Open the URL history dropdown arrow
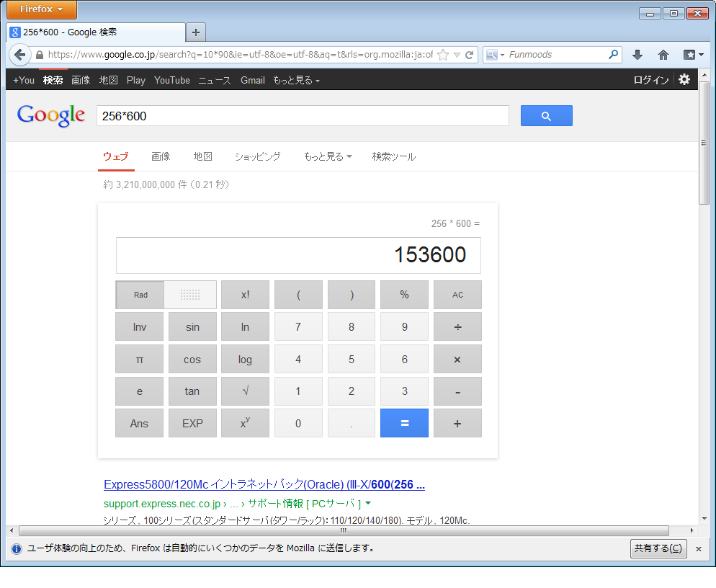This screenshot has width=716, height=588. pyautogui.click(x=457, y=55)
